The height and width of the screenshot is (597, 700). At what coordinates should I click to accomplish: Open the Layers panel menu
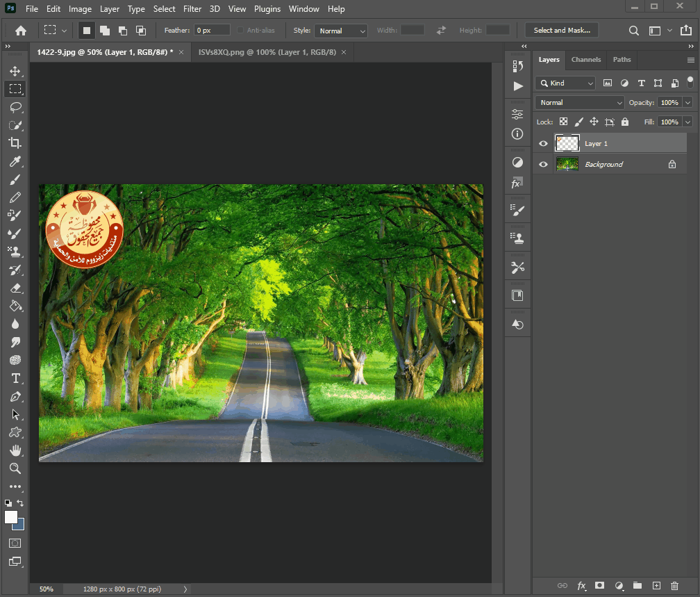pos(690,60)
